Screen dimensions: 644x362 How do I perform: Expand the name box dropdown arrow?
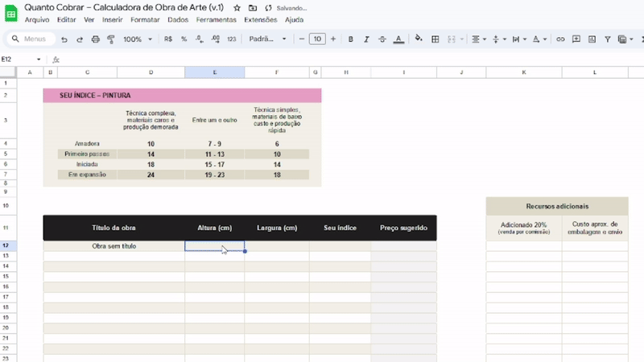(x=39, y=60)
